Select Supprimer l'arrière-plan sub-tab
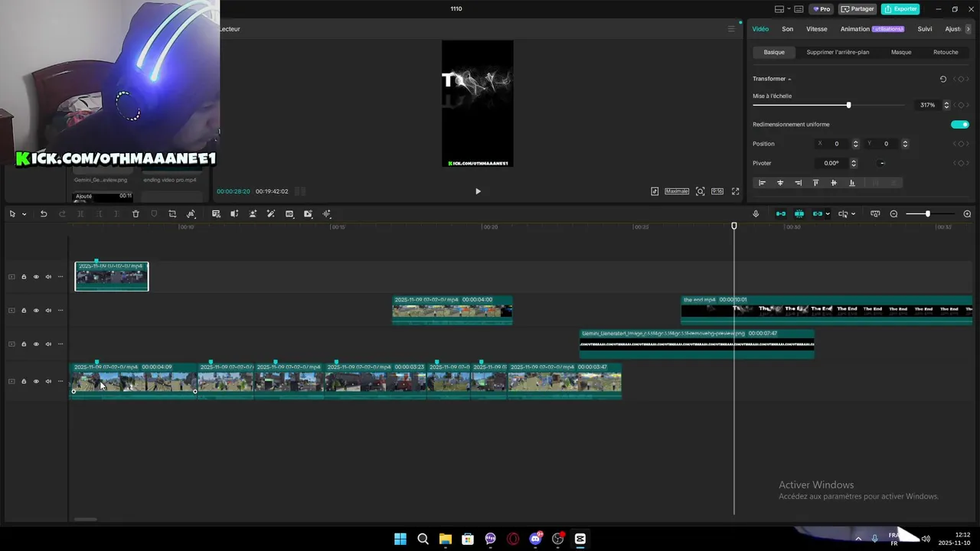Viewport: 980px width, 551px height. tap(838, 52)
